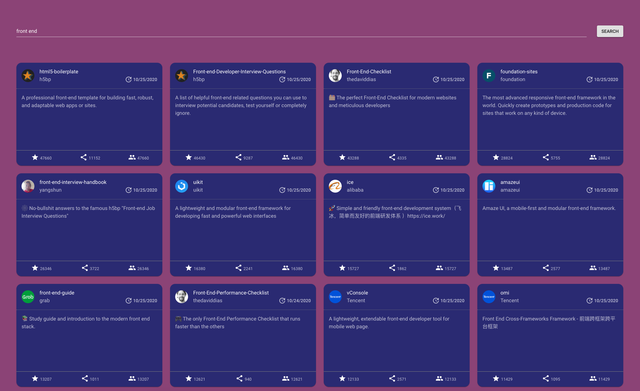The image size is (640, 391).
Task: Click the amazeui logo avatar
Action: pyautogui.click(x=489, y=186)
